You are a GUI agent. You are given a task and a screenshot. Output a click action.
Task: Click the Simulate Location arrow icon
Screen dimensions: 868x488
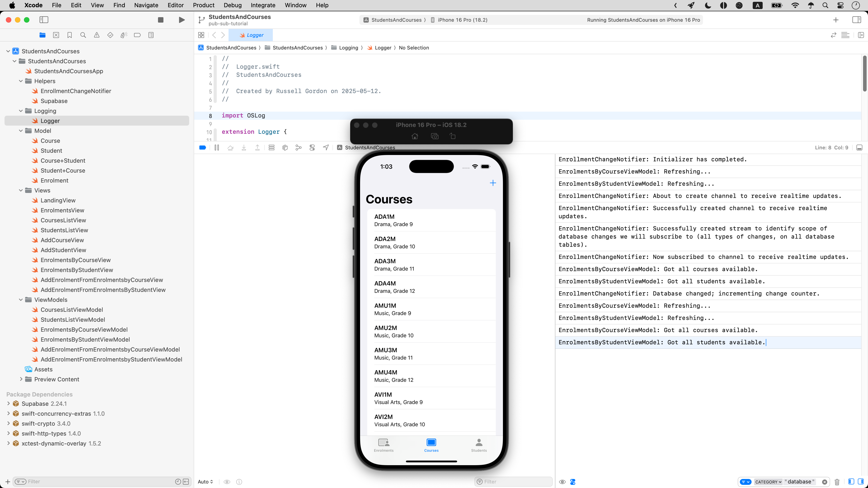[326, 148]
